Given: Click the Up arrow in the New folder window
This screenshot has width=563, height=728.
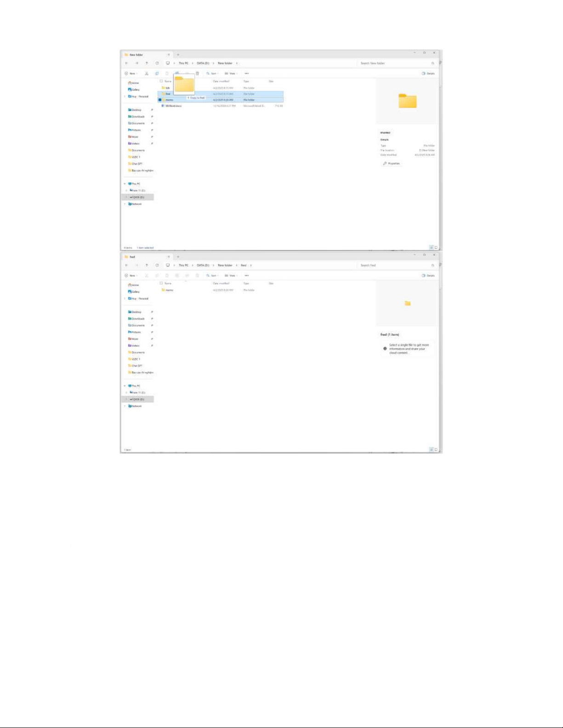Looking at the screenshot, I should point(147,63).
